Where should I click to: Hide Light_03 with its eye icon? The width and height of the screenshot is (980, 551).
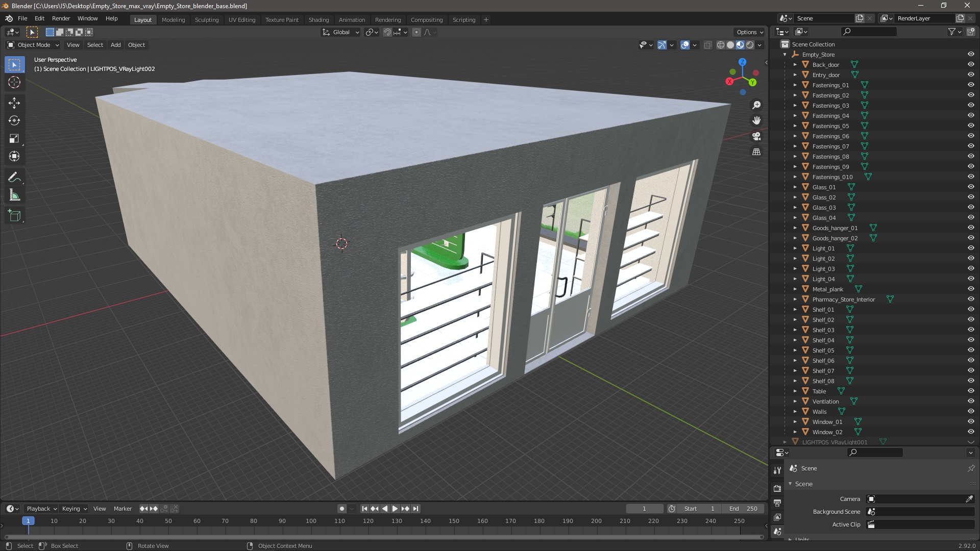971,269
